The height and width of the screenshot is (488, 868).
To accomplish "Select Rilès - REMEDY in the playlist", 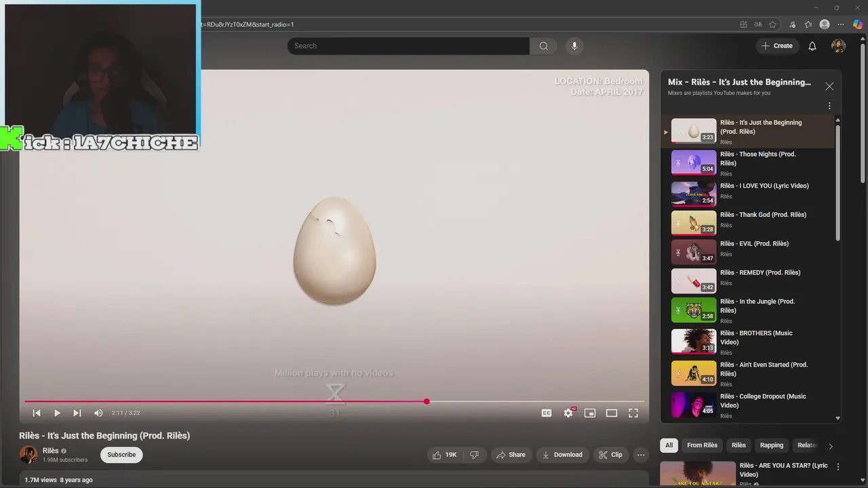I will click(749, 281).
